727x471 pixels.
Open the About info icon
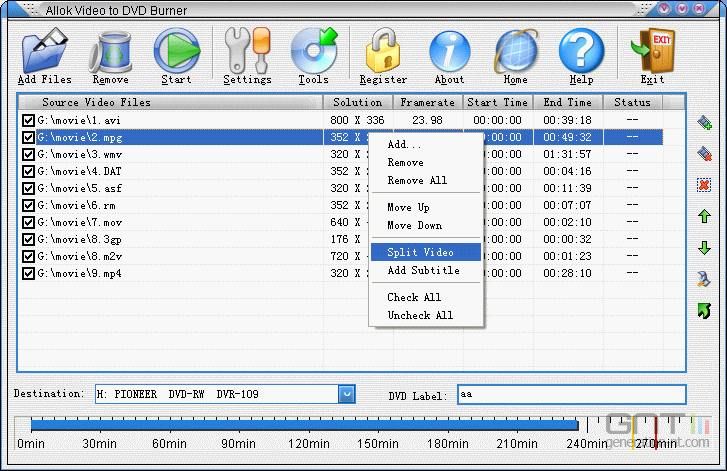tap(449, 51)
